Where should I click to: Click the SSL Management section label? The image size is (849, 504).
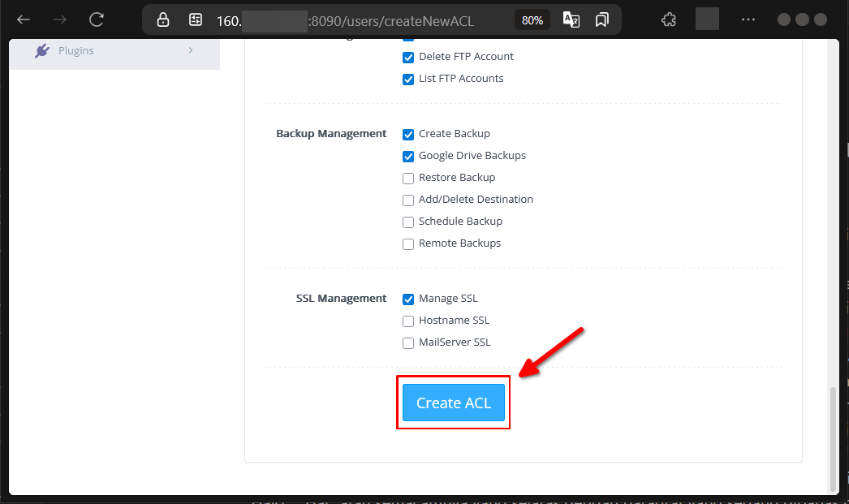[x=341, y=299]
